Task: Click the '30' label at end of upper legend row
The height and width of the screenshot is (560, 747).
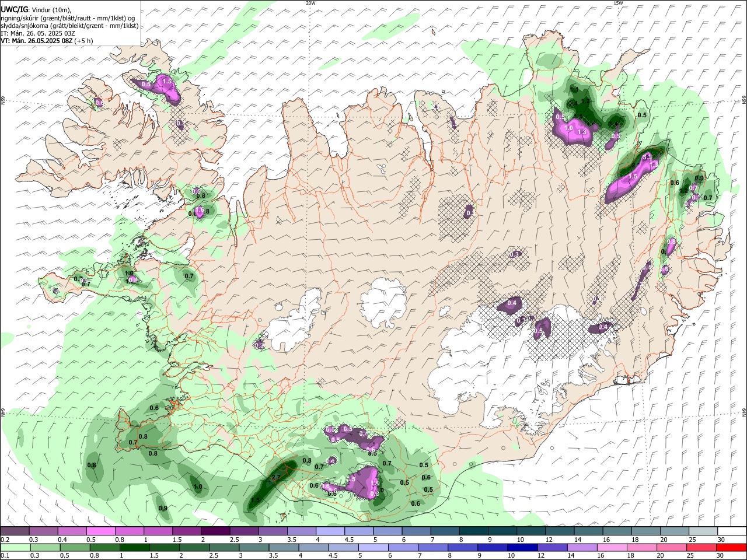Action: (x=721, y=540)
